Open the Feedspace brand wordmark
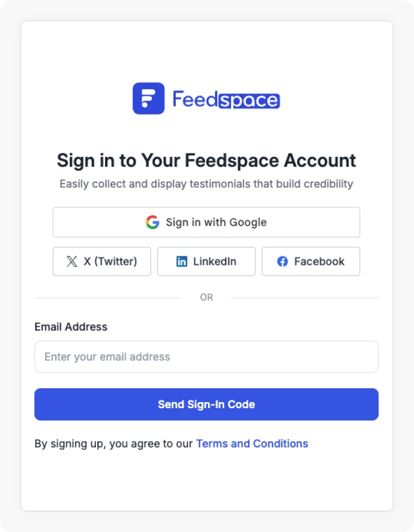Viewport: 414px width, 532px height. point(226,99)
